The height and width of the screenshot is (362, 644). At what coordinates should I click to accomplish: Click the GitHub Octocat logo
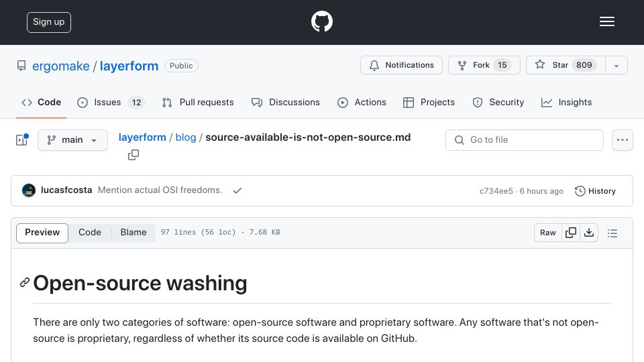321,21
